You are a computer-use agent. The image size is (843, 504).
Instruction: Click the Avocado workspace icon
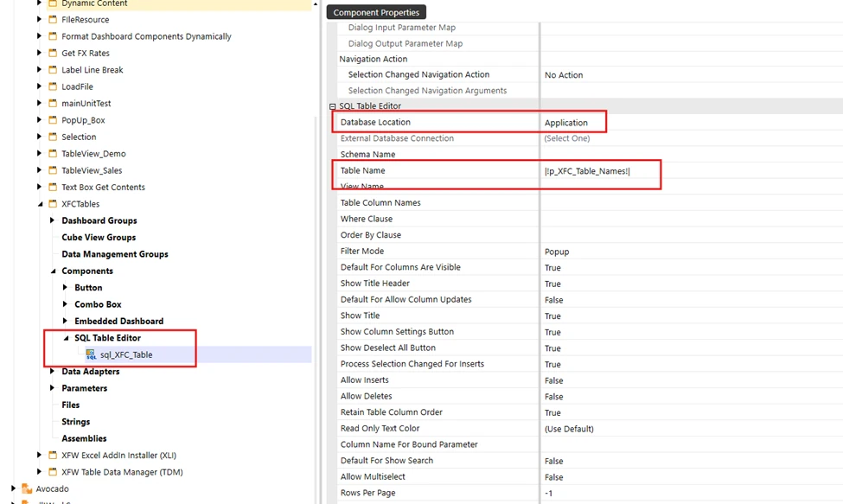point(27,489)
